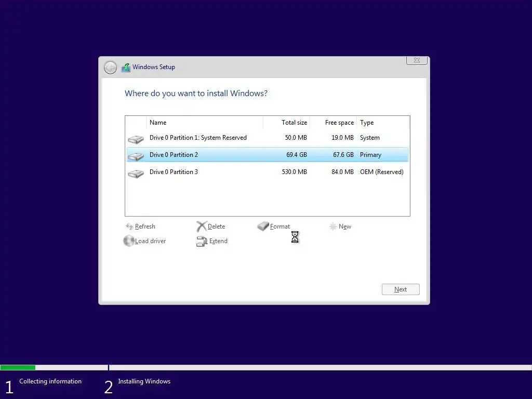
Task: Click the 530.0 MB total size value
Action: [294, 171]
